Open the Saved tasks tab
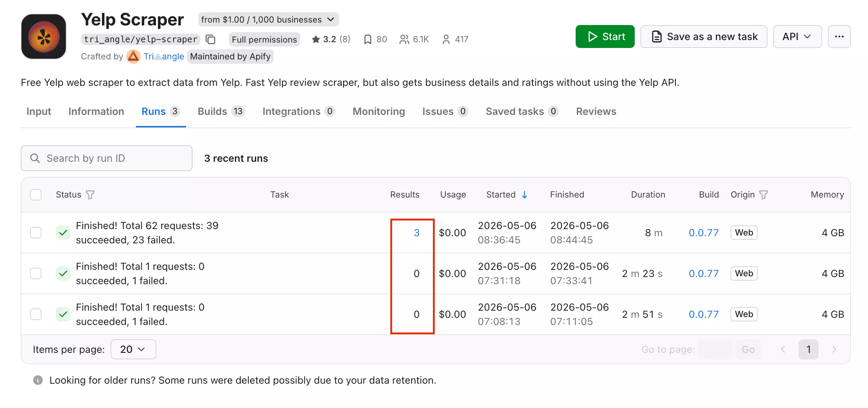Image resolution: width=868 pixels, height=408 pixels. click(x=522, y=112)
